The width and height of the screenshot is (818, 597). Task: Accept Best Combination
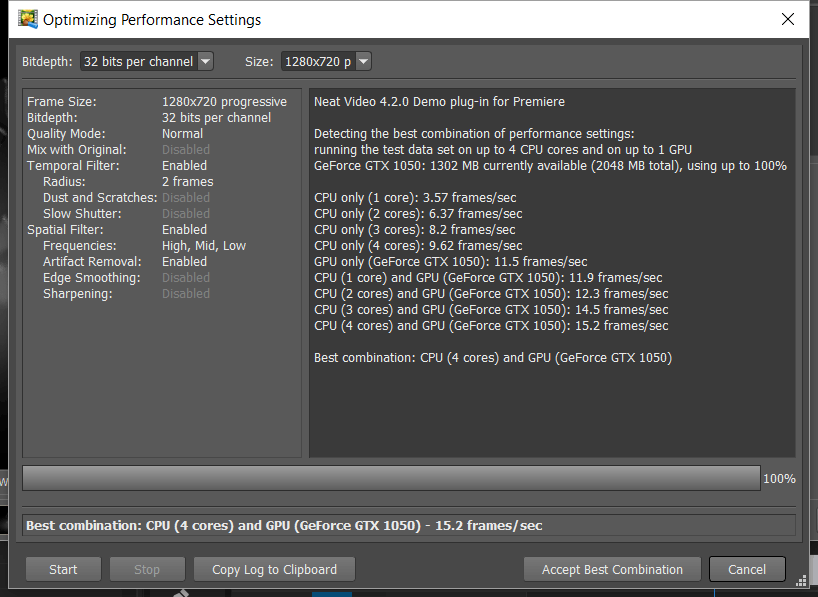click(x=612, y=569)
